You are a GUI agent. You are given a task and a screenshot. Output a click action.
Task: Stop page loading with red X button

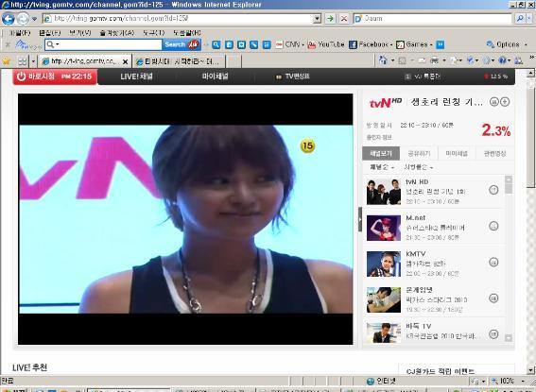point(344,19)
